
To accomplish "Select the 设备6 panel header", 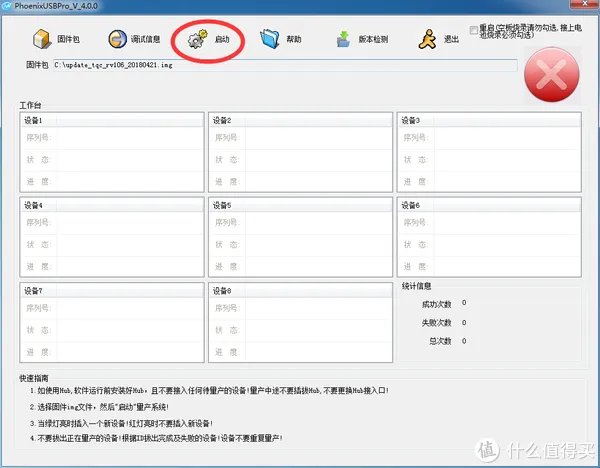I will 489,205.
